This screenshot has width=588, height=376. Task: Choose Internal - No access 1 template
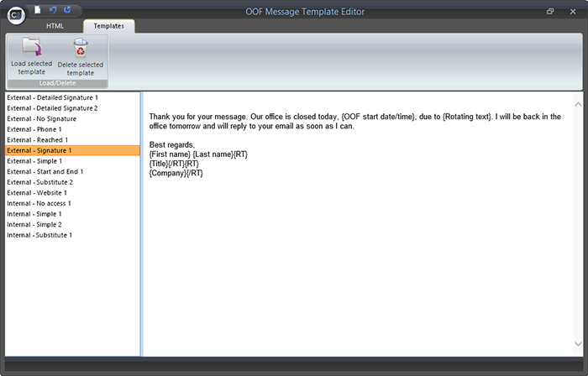72,203
